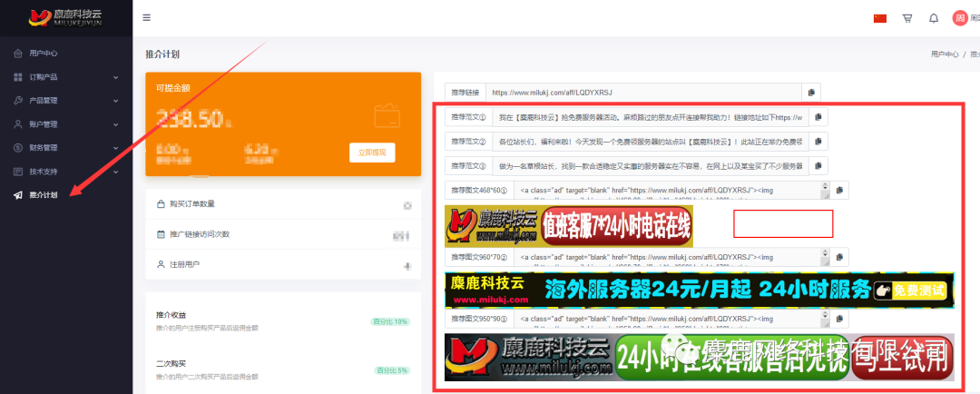
Task: Expand the 技术支持 chevron
Action: 115,172
